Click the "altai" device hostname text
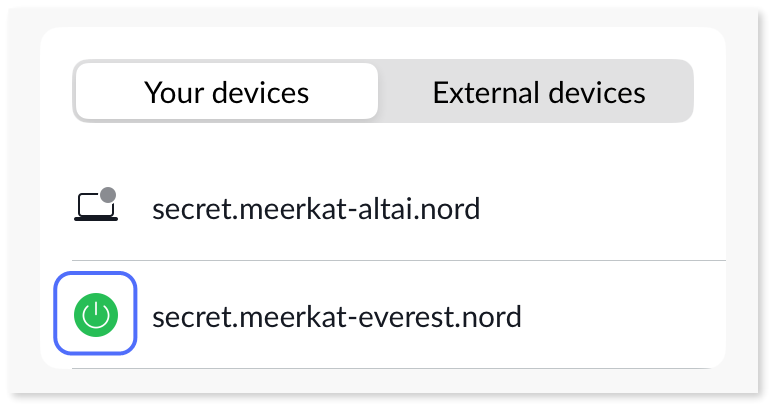The image size is (770, 405). [x=316, y=209]
